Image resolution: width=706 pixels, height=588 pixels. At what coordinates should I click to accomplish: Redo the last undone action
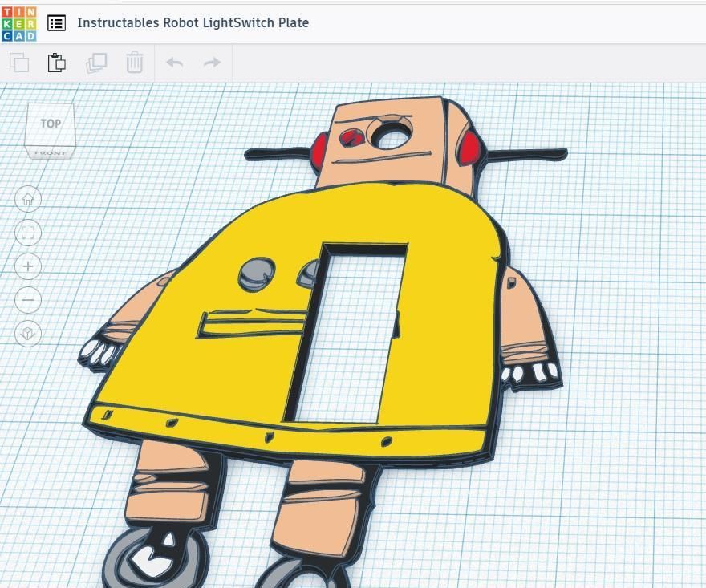coord(211,62)
